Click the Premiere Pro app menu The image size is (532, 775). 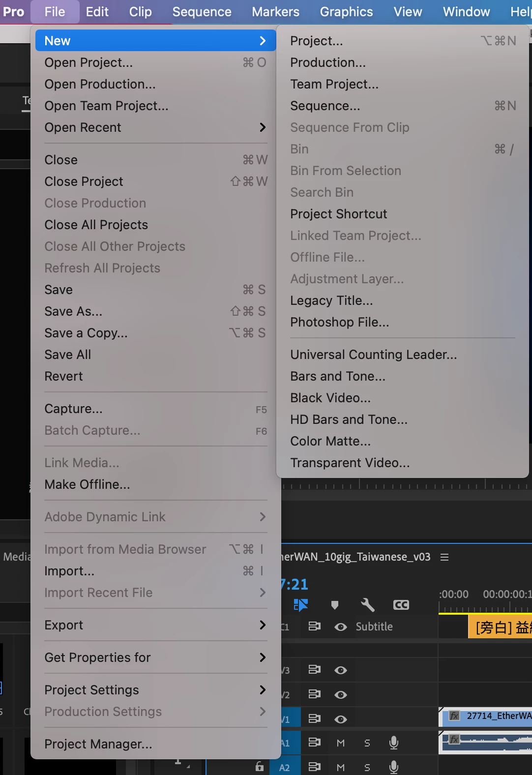(13, 12)
